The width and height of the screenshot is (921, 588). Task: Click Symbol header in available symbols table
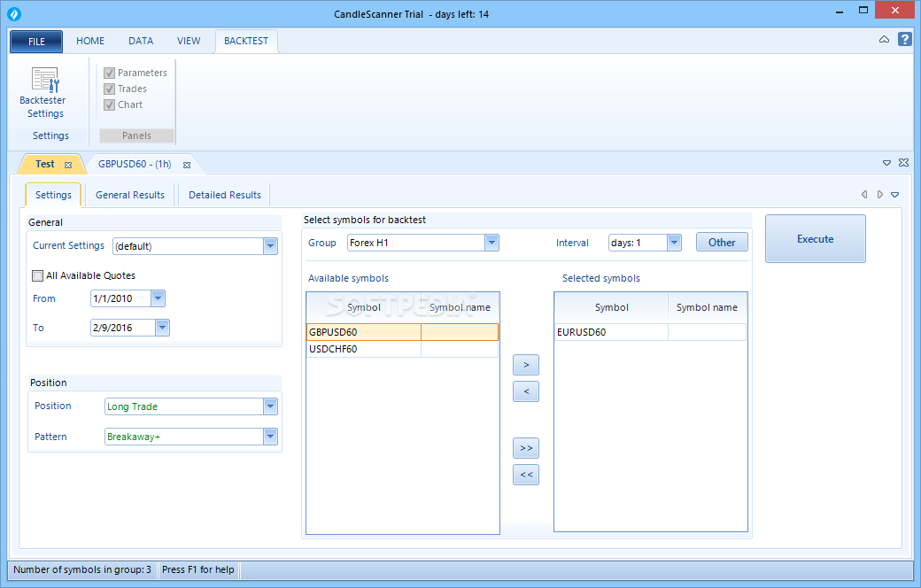point(364,307)
